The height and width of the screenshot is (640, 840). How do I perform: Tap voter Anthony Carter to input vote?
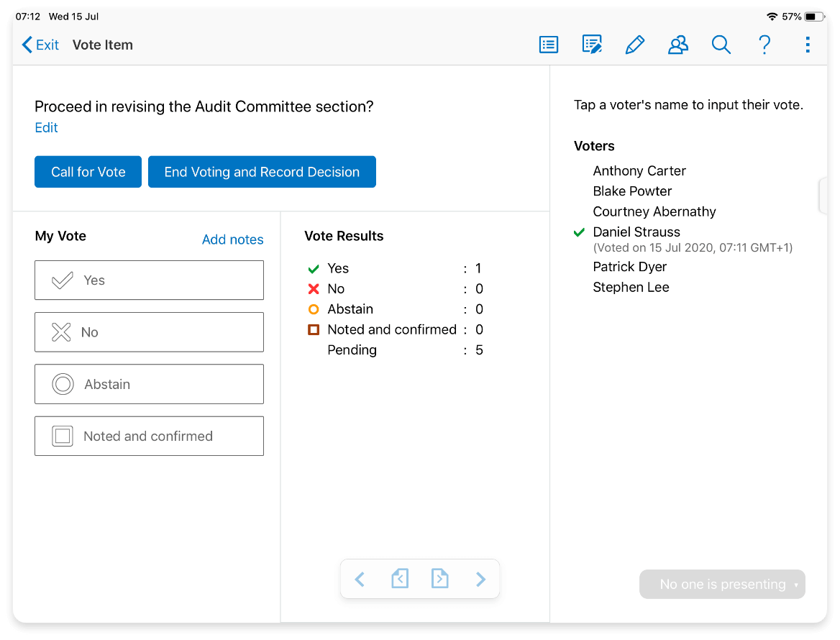[639, 170]
